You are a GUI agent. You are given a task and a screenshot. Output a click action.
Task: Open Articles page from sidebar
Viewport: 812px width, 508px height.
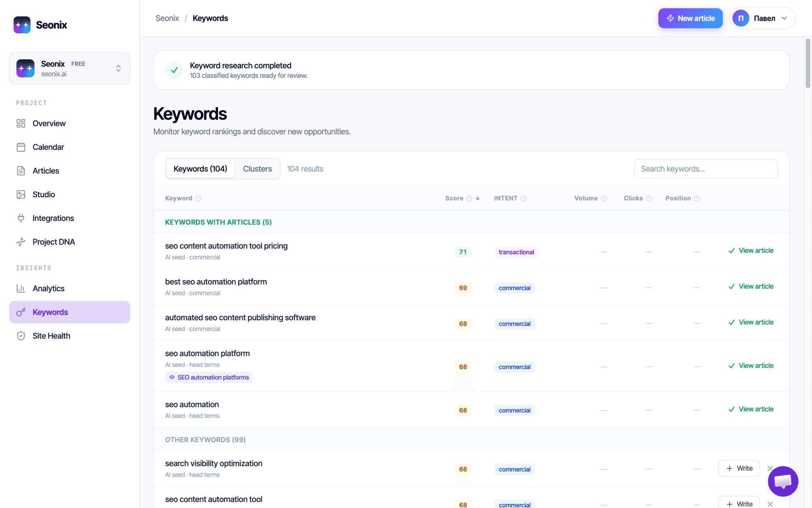coord(69,171)
